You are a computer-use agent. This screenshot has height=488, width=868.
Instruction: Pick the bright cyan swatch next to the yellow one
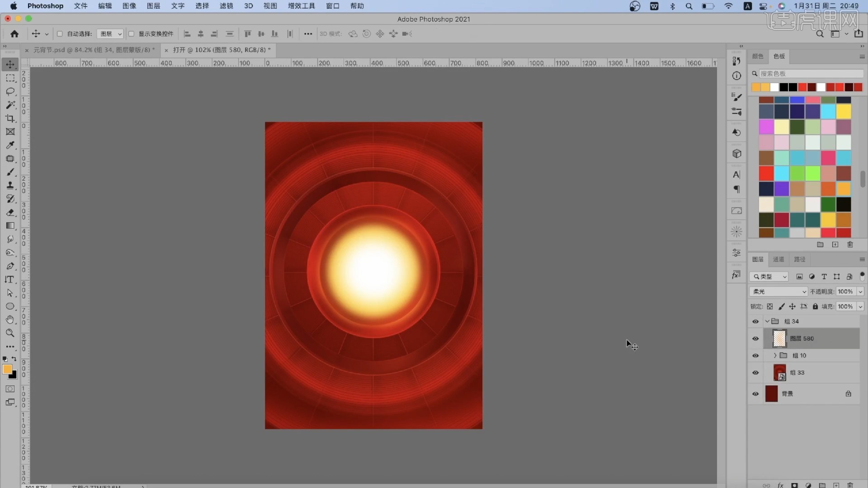click(x=828, y=112)
